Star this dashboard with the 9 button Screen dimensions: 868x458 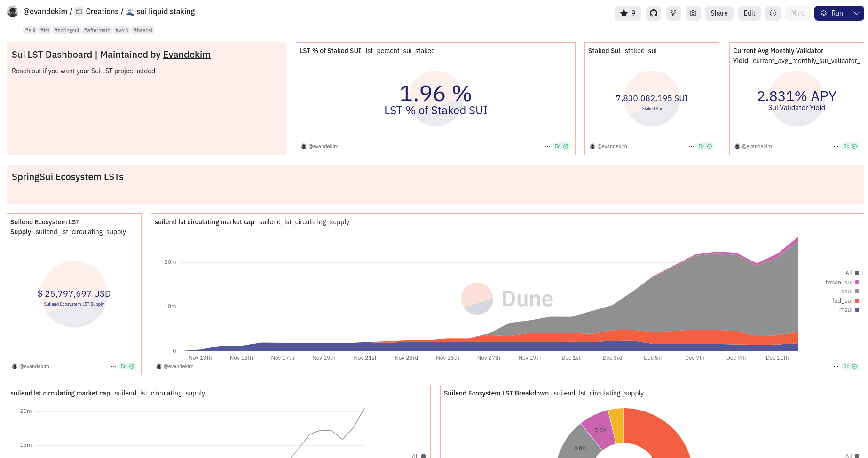[x=628, y=13]
